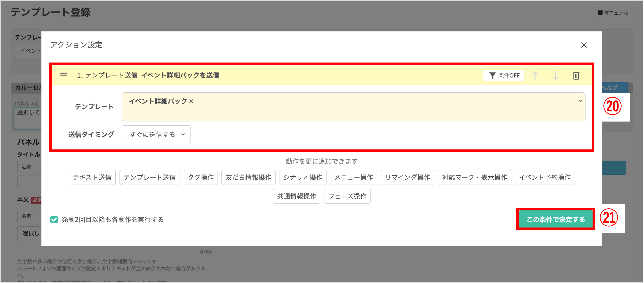Add a 友だち情報操作 action
Screen dimensions: 644x283
(x=248, y=177)
